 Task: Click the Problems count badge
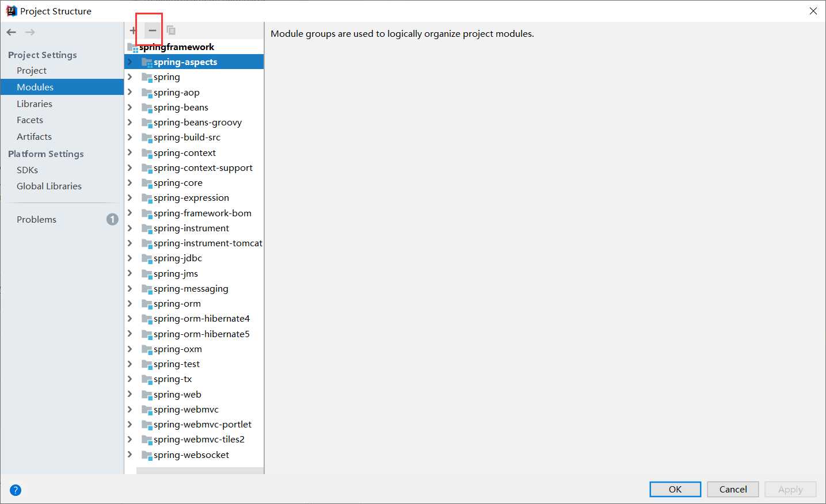tap(112, 219)
